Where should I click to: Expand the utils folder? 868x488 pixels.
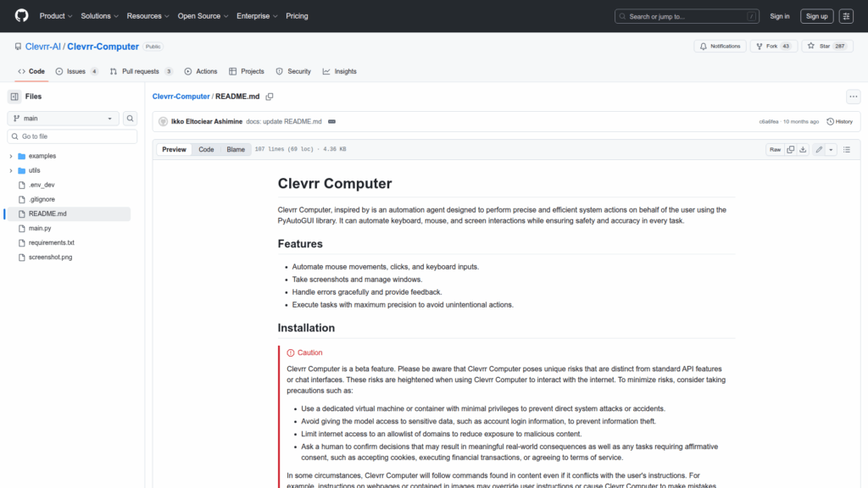10,170
